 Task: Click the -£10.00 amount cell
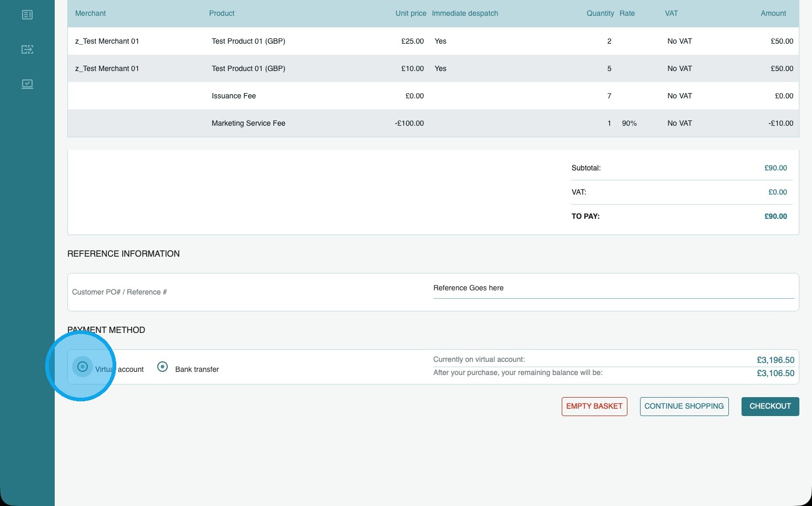780,123
